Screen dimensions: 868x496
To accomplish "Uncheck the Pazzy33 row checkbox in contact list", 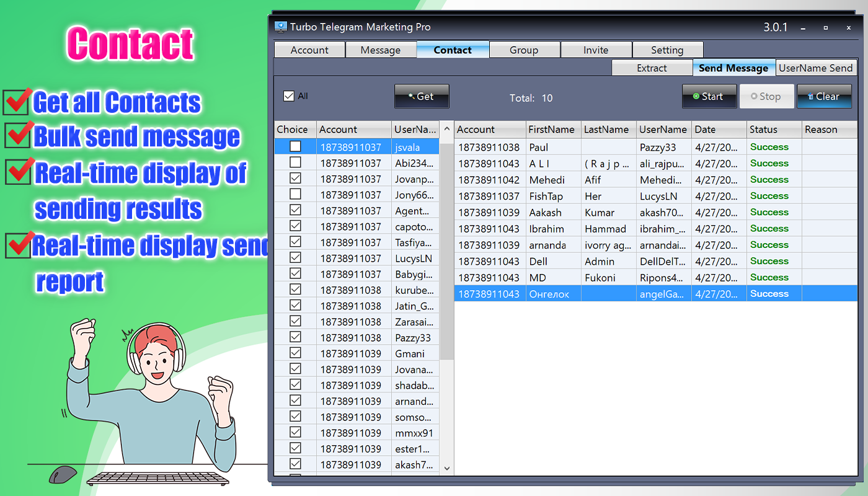I will [x=295, y=337].
